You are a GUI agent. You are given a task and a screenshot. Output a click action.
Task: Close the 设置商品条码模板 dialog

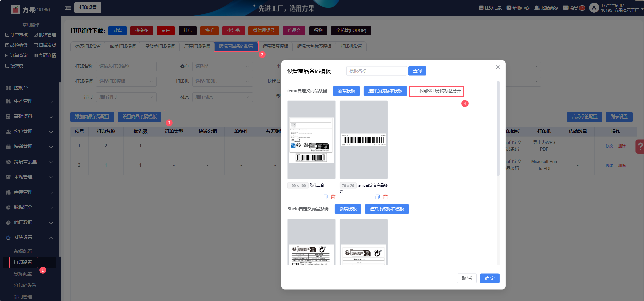click(498, 67)
